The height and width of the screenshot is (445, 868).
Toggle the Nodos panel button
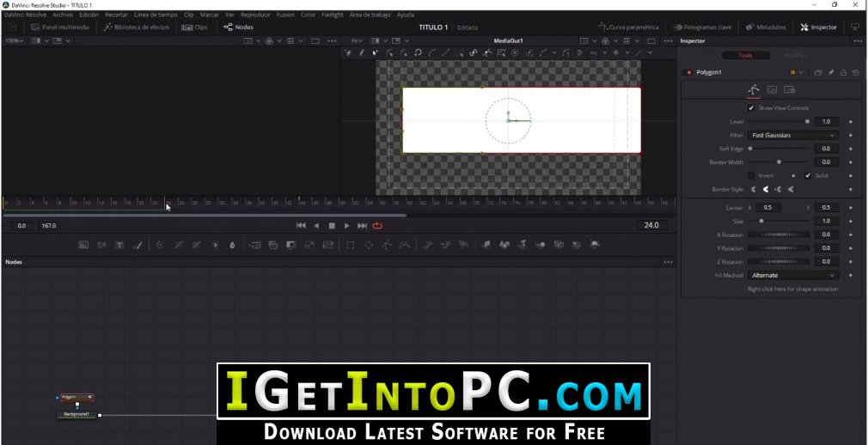coord(239,27)
